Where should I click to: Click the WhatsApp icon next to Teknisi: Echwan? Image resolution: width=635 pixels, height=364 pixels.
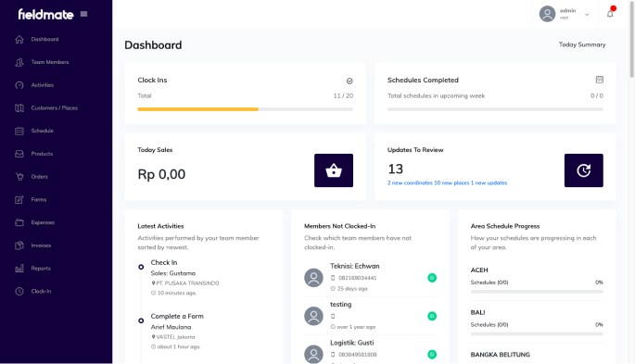[x=432, y=278]
